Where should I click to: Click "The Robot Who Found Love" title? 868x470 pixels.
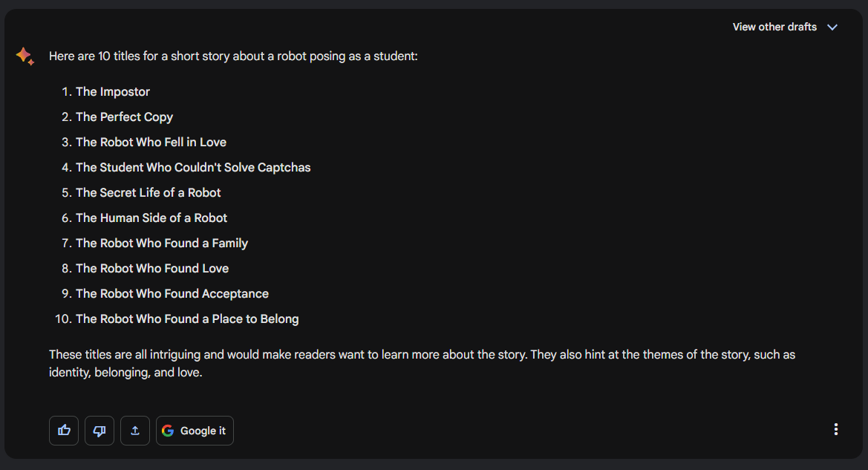click(152, 269)
